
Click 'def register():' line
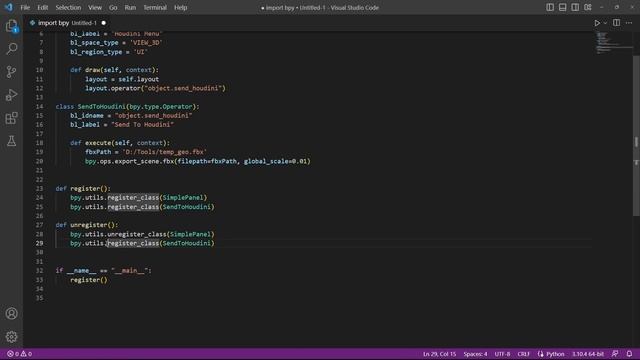click(83, 189)
